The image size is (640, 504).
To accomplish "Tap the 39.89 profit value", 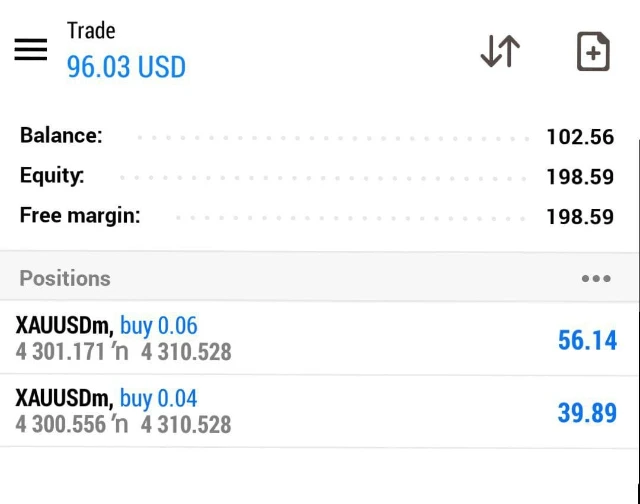I will (587, 412).
